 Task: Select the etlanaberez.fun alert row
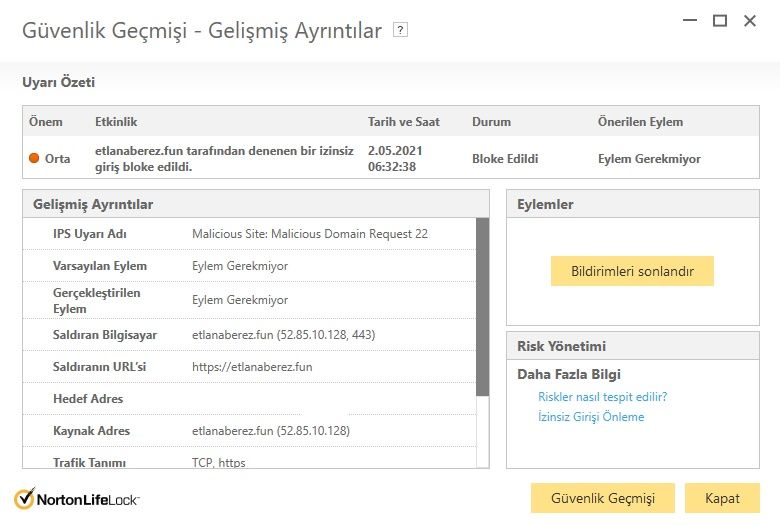point(224,158)
